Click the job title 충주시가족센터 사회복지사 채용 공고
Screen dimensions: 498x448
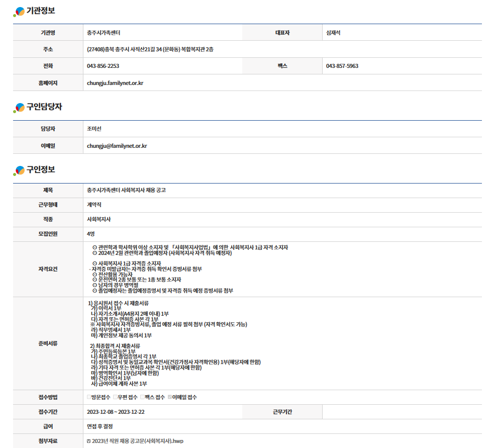pyautogui.click(x=126, y=190)
